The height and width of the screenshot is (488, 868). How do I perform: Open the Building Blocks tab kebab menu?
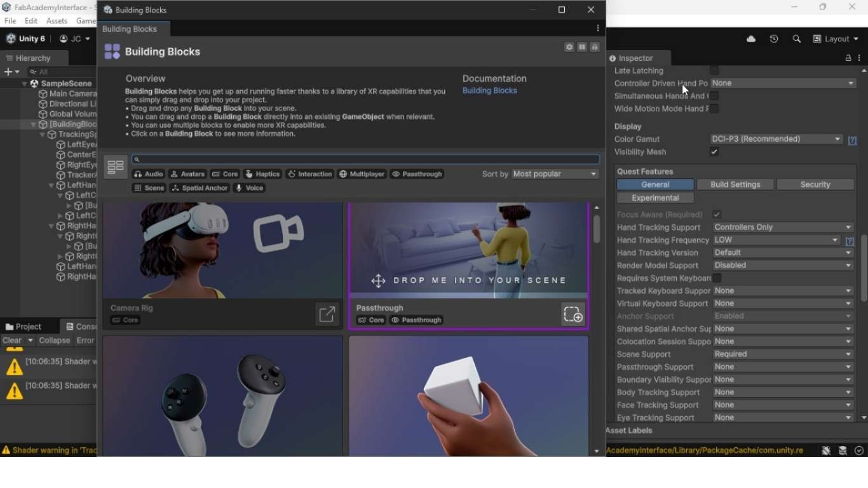click(598, 29)
